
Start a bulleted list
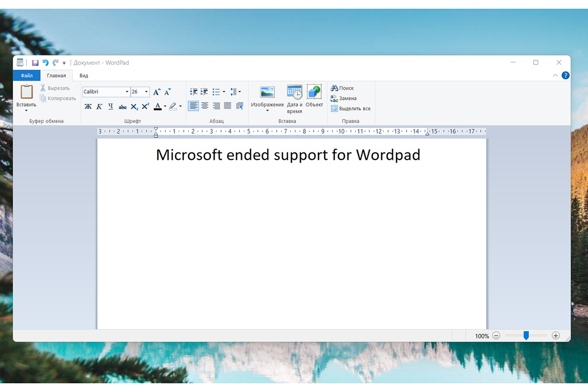pyautogui.click(x=216, y=92)
